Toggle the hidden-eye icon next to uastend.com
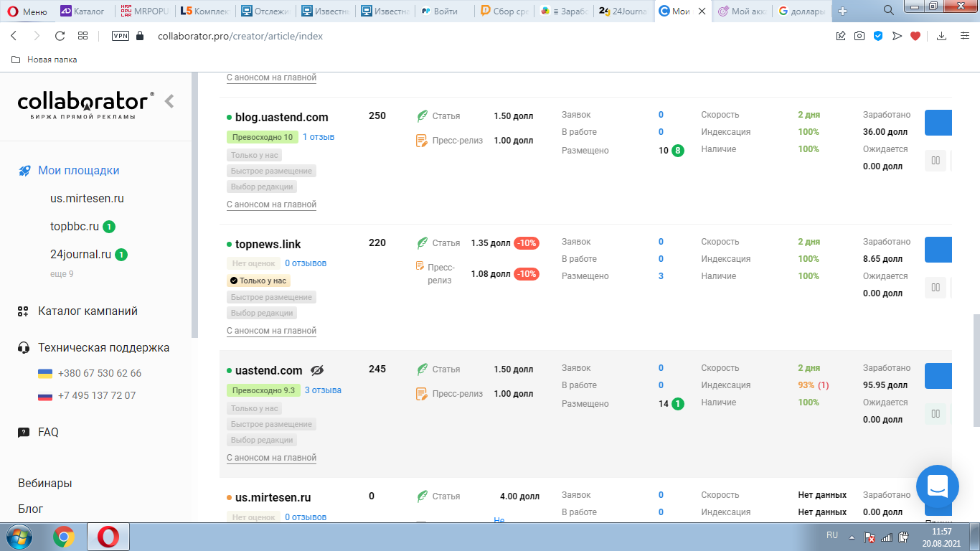The width and height of the screenshot is (980, 551). pos(317,370)
